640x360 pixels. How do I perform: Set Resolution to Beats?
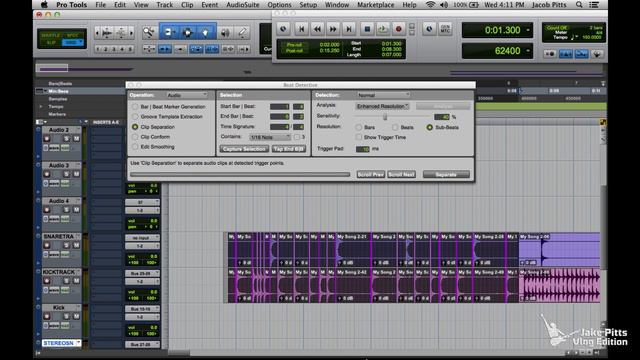(395, 127)
